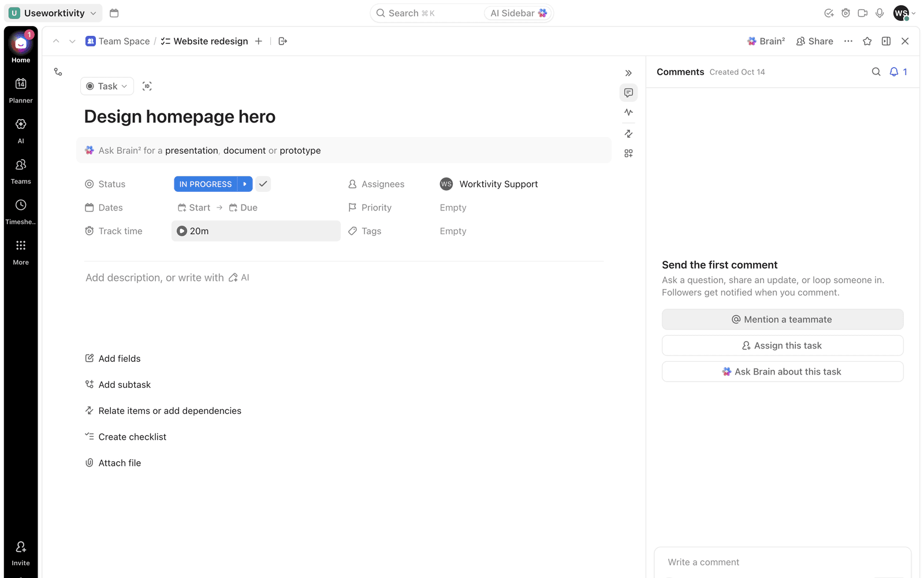Click the move task icon in breadcrumb
The height and width of the screenshot is (578, 924).
pyautogui.click(x=283, y=41)
